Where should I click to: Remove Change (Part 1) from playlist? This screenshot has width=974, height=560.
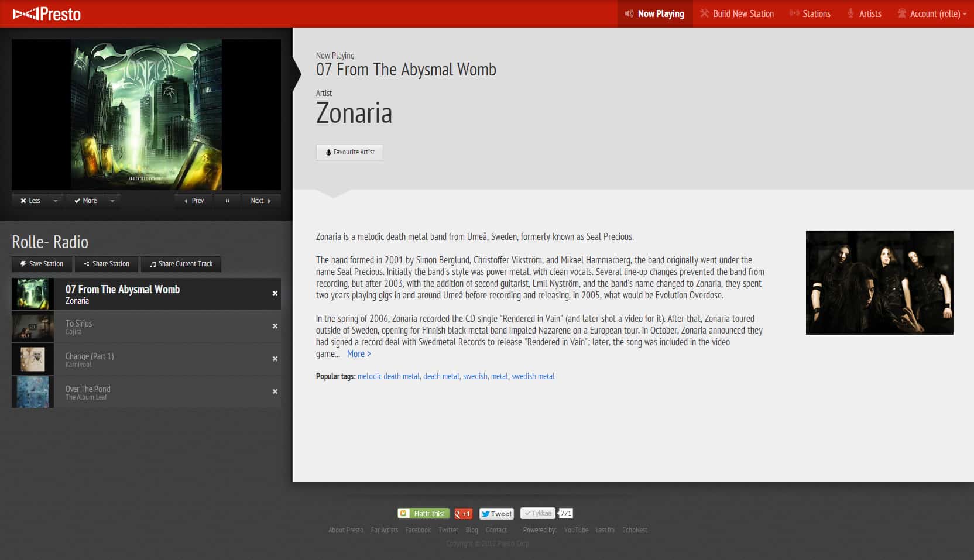pyautogui.click(x=275, y=359)
